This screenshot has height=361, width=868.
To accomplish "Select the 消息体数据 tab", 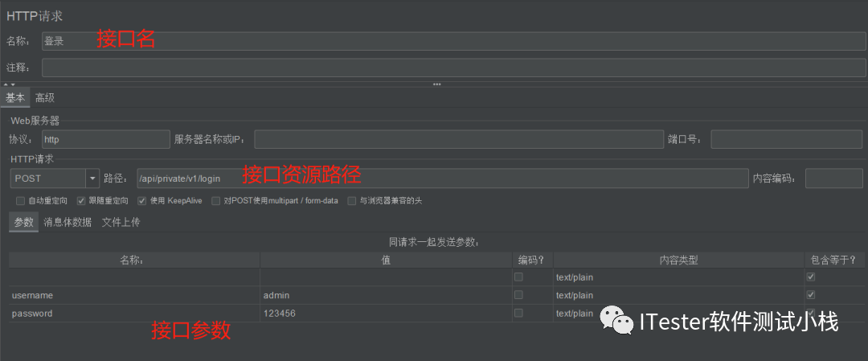I will [x=68, y=223].
